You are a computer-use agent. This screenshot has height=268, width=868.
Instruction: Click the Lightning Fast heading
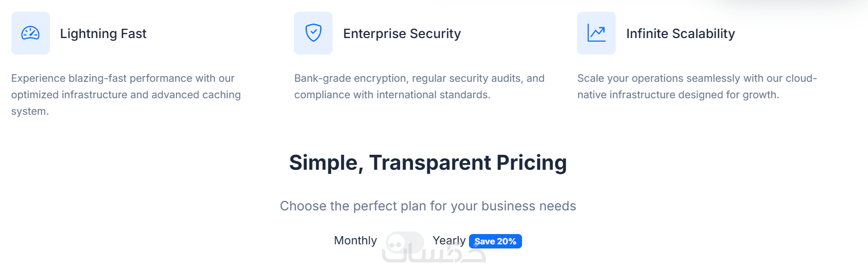pos(103,34)
